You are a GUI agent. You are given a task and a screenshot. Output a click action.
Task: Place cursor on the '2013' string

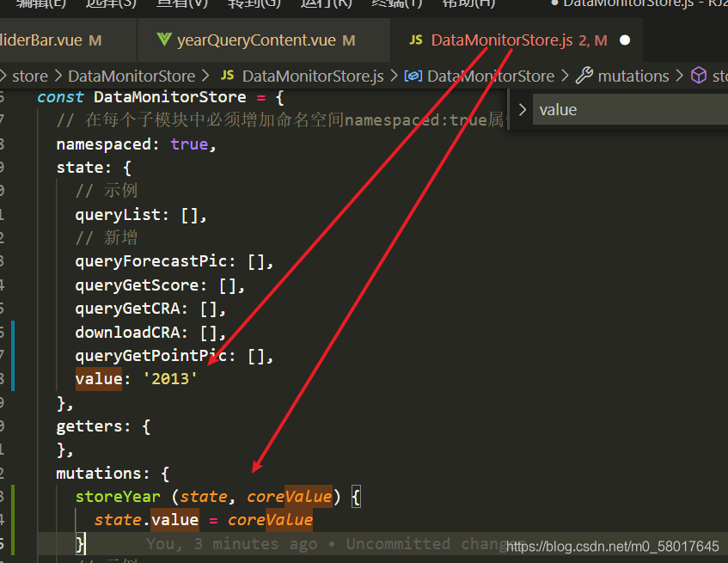tap(174, 379)
